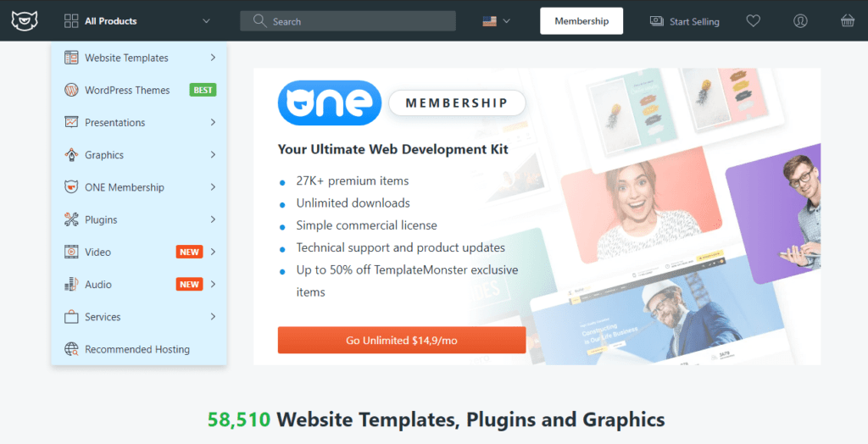Click the All Products label
868x444 pixels.
click(111, 21)
